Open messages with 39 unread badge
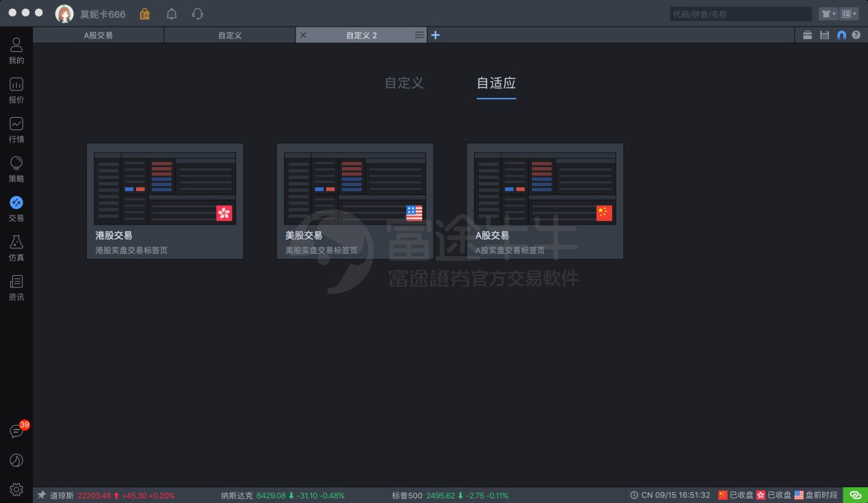Viewport: 868px width, 503px height. (16, 431)
